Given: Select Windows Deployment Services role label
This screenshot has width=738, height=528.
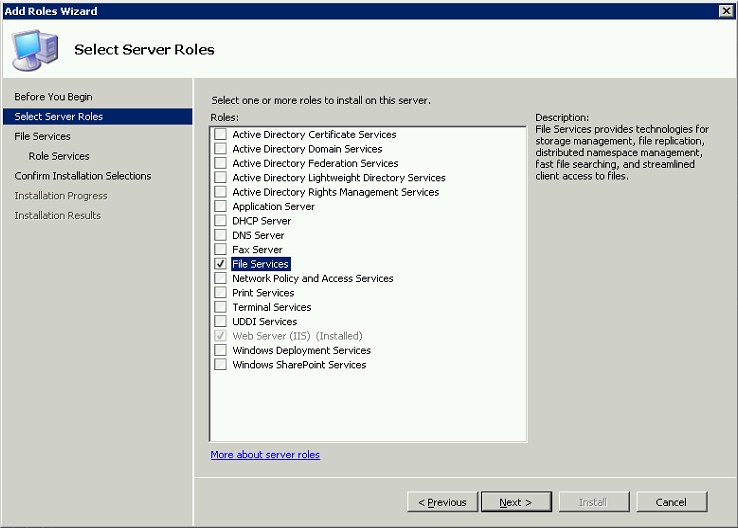Looking at the screenshot, I should (x=302, y=350).
